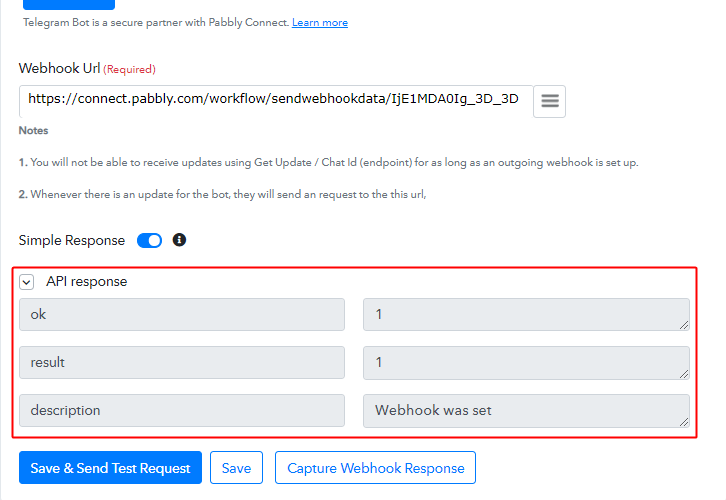Viewport: 726px width, 500px height.
Task: Click the blue button above Telegram Bot note
Action: [x=69, y=5]
